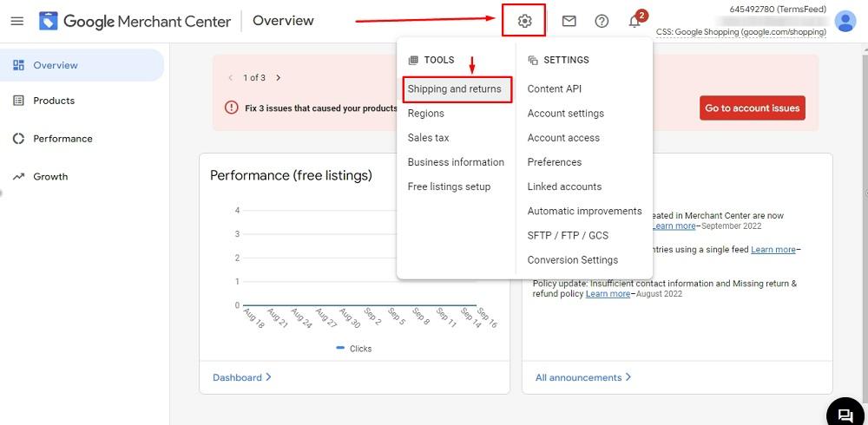Screen dimensions: 868x425
Task: Click Learn more for single feed announcement
Action: click(773, 250)
